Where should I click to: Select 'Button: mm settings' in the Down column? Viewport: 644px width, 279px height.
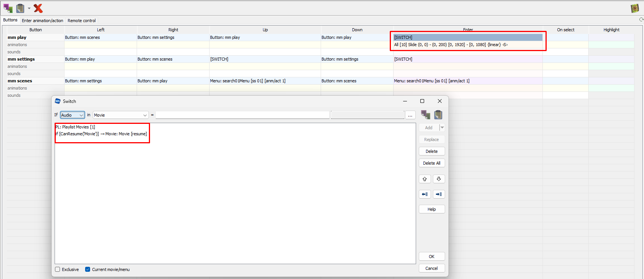coord(357,59)
